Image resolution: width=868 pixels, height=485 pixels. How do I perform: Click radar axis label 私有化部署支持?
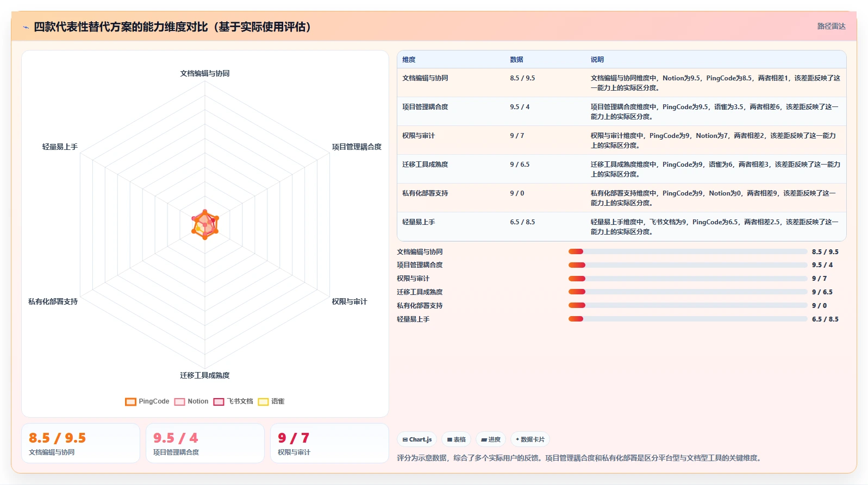click(x=53, y=301)
